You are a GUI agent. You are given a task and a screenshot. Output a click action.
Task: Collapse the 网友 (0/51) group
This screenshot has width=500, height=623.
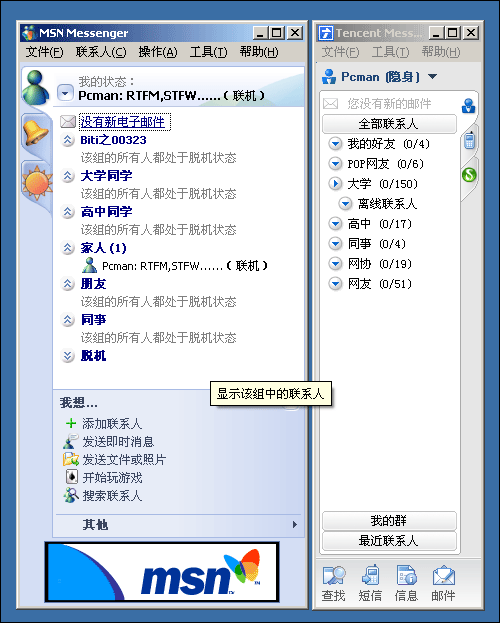tap(335, 284)
